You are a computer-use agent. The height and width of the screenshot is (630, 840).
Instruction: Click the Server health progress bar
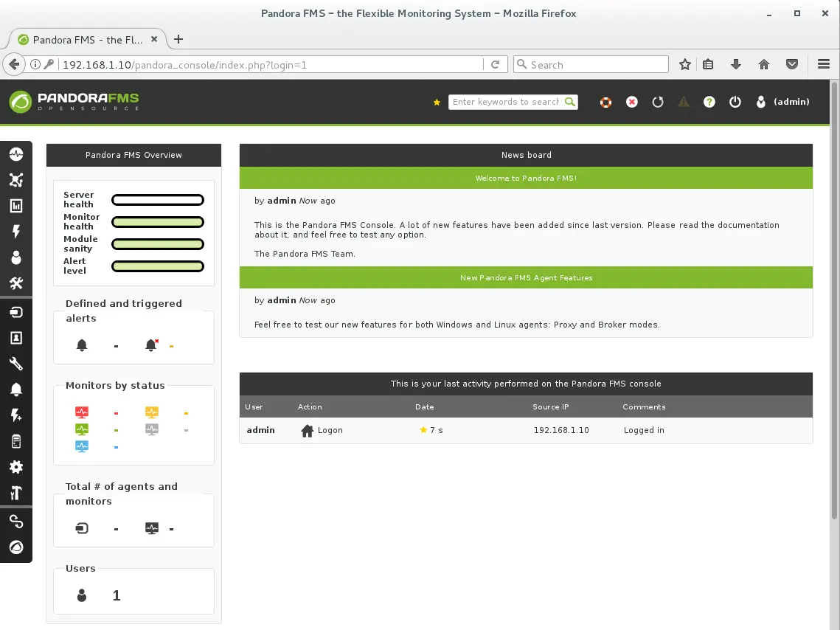coord(158,200)
